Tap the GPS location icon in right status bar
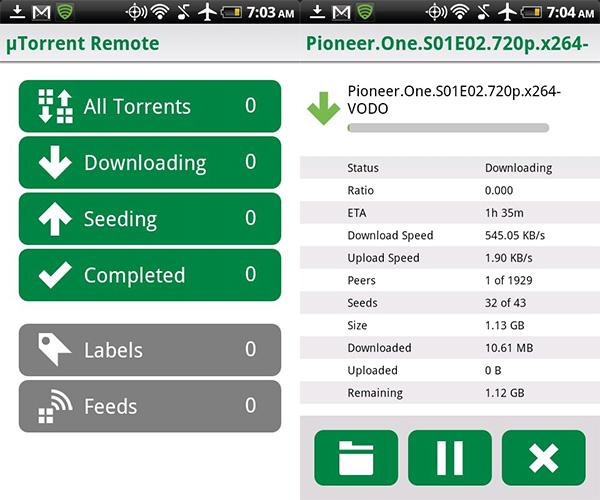The image size is (600, 500). (x=436, y=12)
